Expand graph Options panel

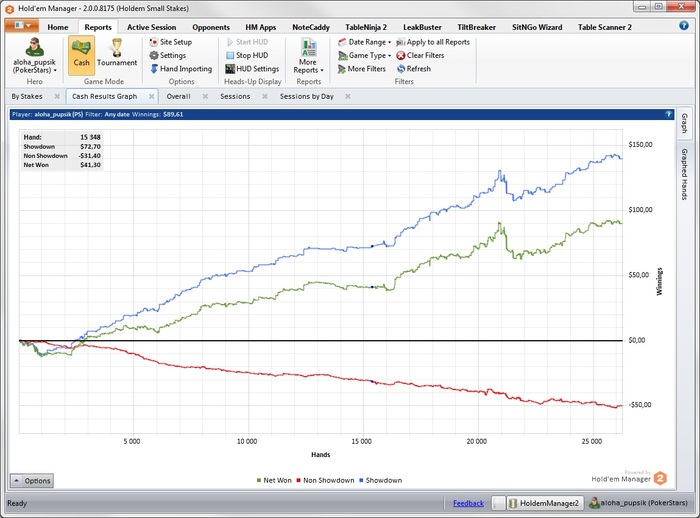click(x=32, y=480)
